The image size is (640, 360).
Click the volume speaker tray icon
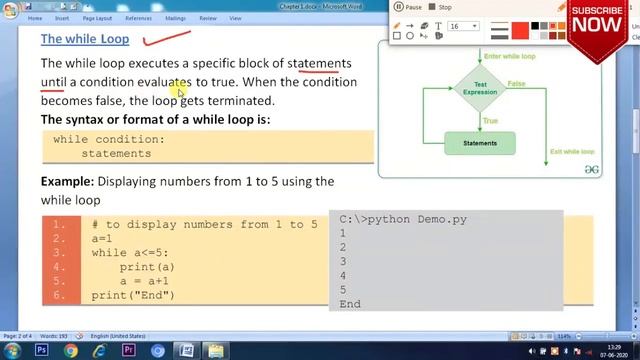(x=531, y=351)
